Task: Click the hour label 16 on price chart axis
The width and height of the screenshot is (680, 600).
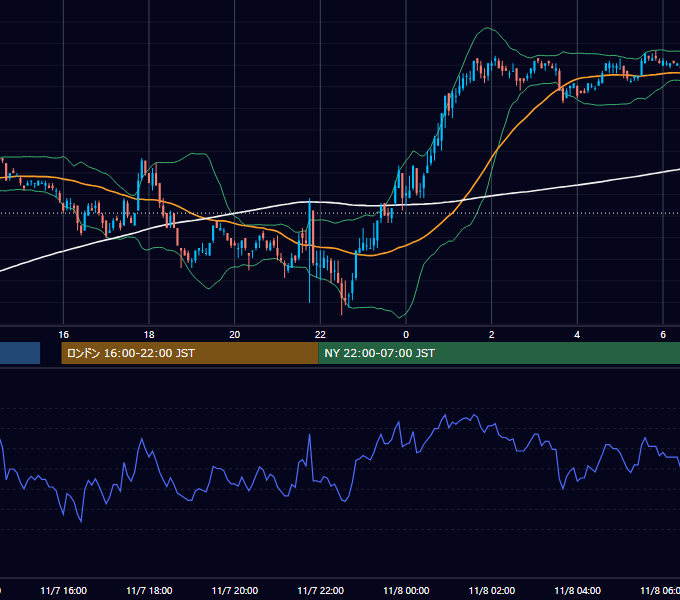Action: pos(63,334)
